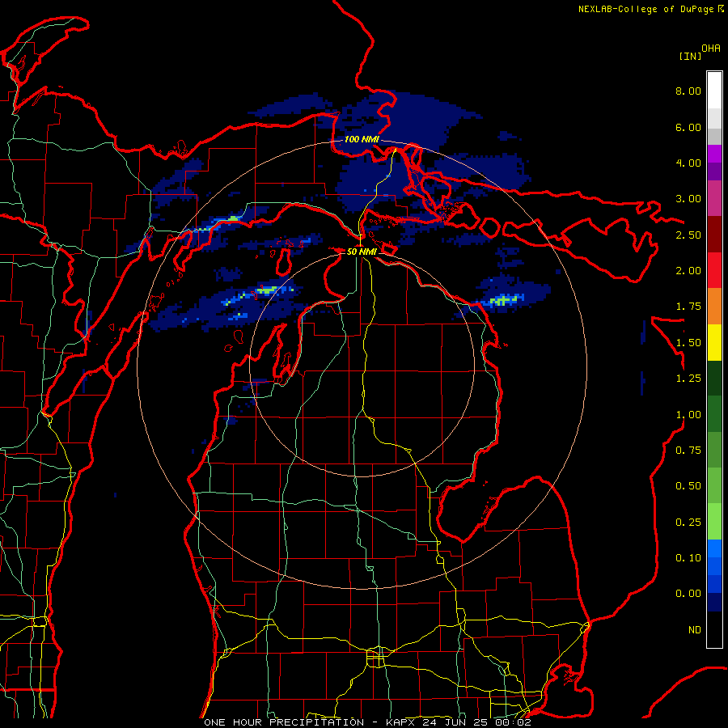Pick the yellow 1.50 color swatch
This screenshot has height=728, width=728.
click(x=714, y=342)
